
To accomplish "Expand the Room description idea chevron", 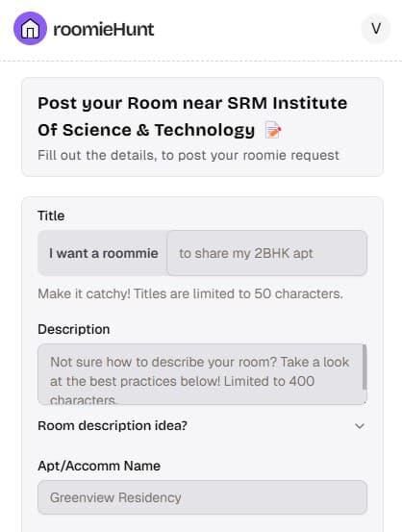I will point(360,426).
